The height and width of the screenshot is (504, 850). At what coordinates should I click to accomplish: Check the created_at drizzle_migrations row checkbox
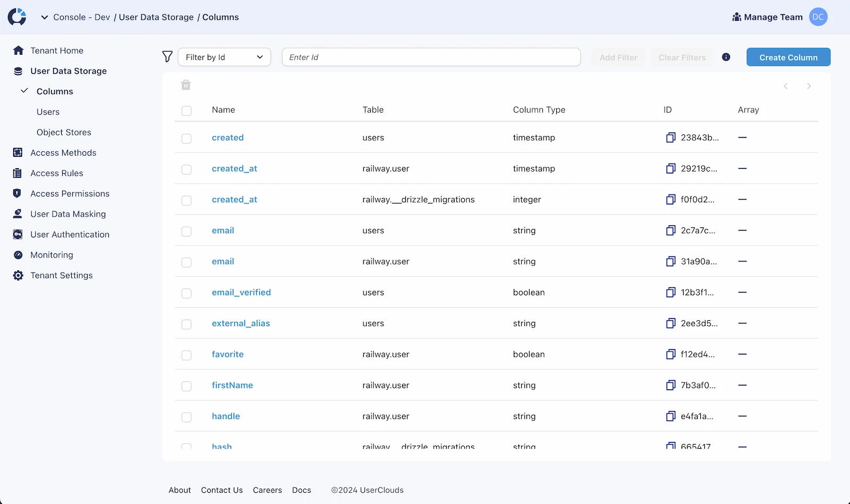coord(186,200)
